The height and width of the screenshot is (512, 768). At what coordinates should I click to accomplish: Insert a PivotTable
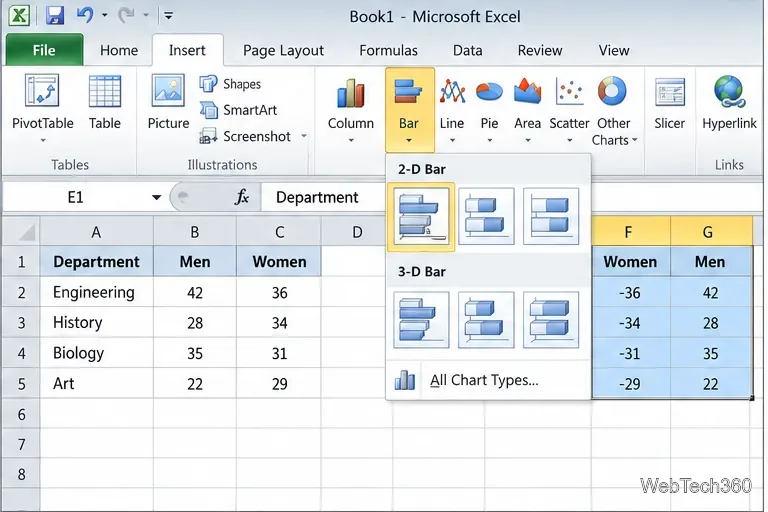pos(43,108)
